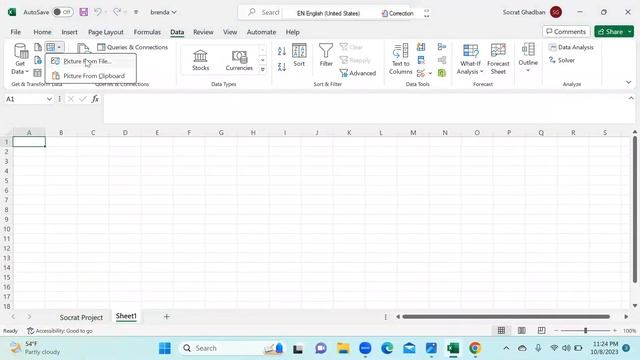Image resolution: width=640 pixels, height=360 pixels.
Task: Switch to the Review tab
Action: click(x=203, y=32)
